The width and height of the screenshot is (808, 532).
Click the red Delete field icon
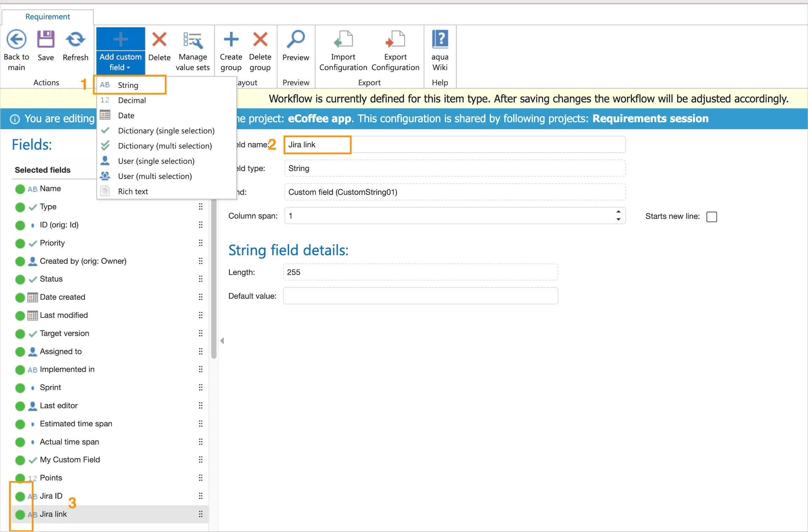(159, 39)
